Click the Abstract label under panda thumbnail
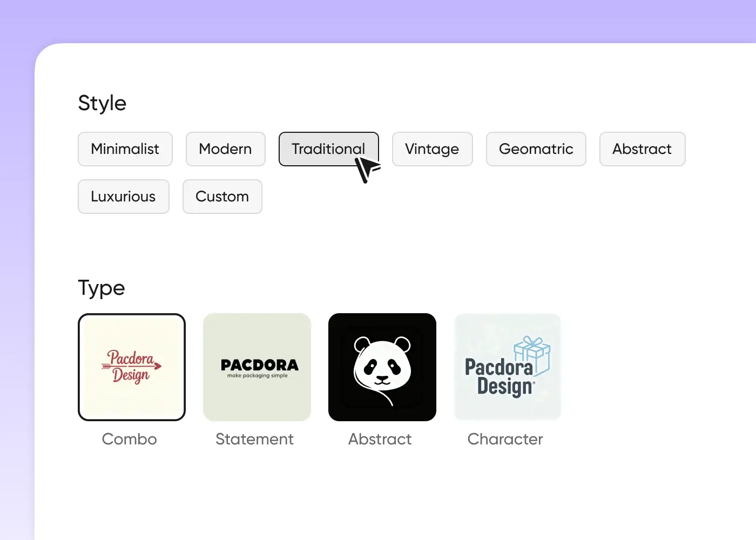 (x=380, y=439)
